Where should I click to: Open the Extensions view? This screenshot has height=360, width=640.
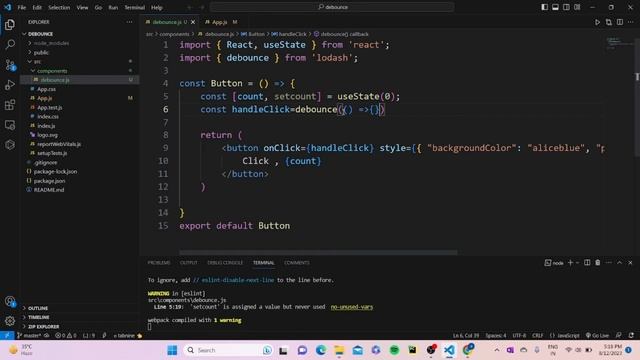click(10, 104)
